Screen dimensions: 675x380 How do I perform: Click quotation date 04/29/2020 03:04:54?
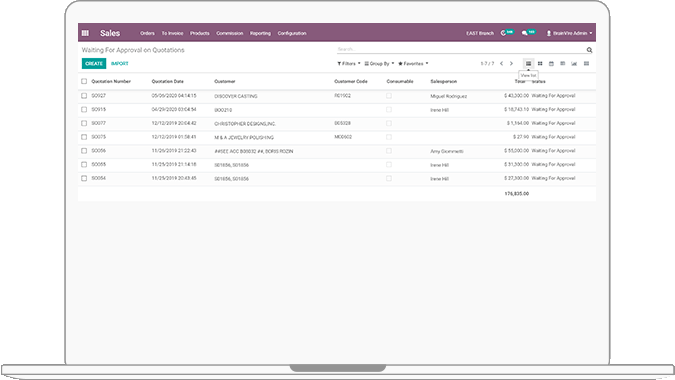[x=174, y=109]
